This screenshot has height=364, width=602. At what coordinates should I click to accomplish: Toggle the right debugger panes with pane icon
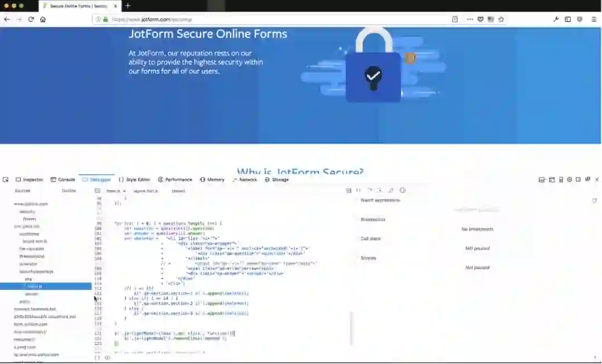348,191
